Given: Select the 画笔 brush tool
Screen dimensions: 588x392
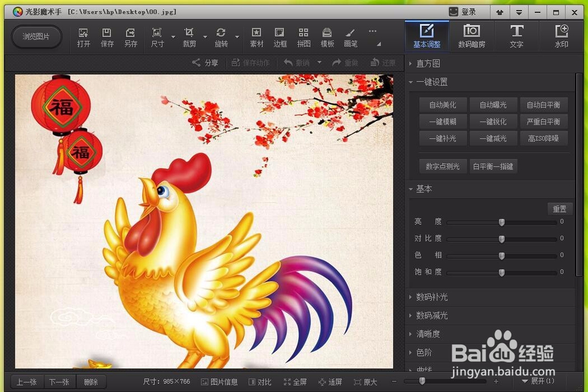Looking at the screenshot, I should [350, 36].
